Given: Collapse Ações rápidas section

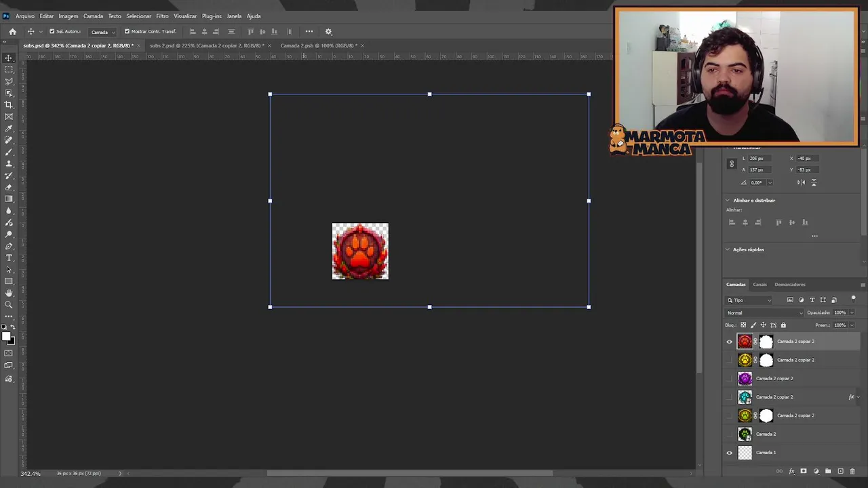Looking at the screenshot, I should click(x=728, y=249).
